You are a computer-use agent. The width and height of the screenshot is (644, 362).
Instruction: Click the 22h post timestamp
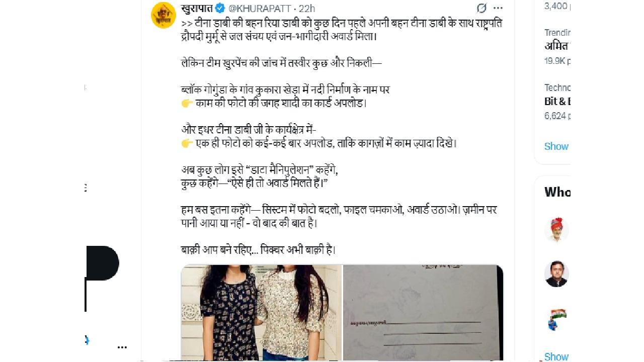click(x=307, y=8)
